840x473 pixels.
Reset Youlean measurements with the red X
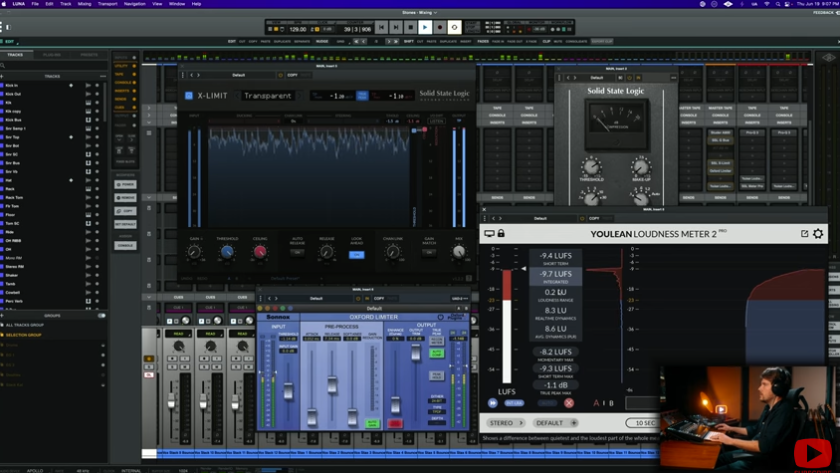569,403
